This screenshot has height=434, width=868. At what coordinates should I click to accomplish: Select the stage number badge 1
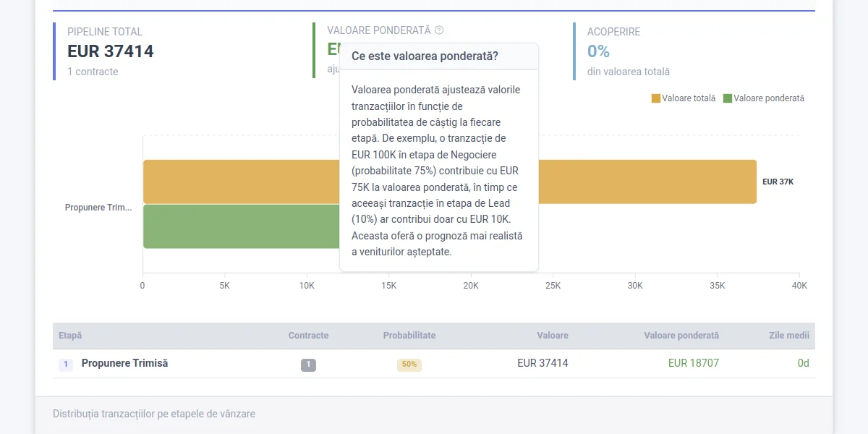pos(65,364)
